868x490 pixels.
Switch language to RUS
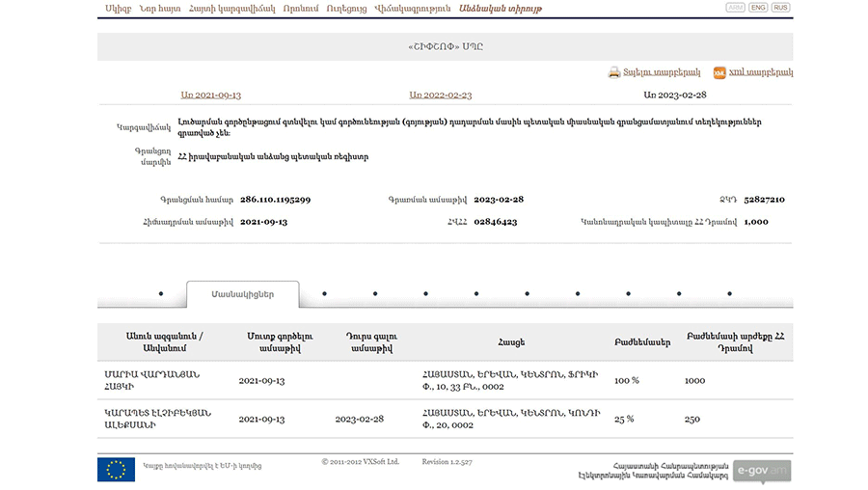[780, 8]
